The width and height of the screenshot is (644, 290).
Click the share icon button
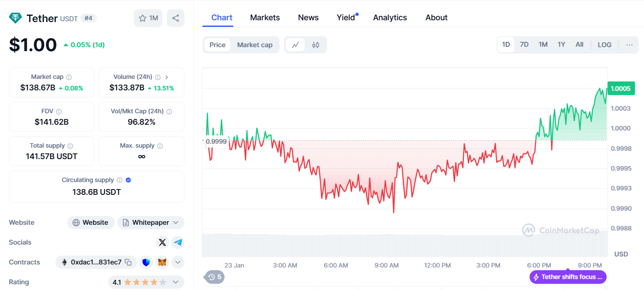click(176, 18)
